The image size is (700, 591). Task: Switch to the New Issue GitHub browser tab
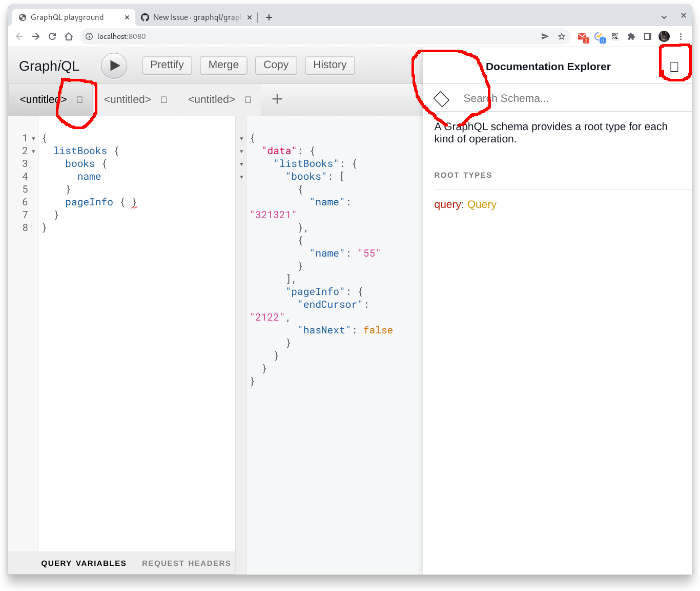[197, 17]
